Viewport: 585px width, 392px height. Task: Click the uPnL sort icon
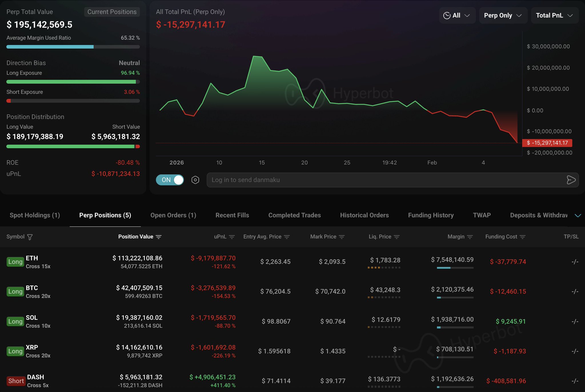pos(232,237)
